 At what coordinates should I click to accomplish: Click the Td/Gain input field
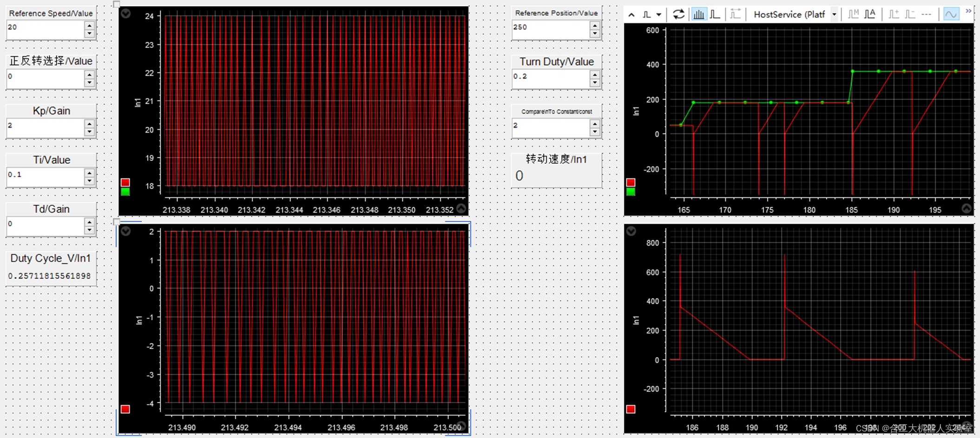[x=46, y=226]
